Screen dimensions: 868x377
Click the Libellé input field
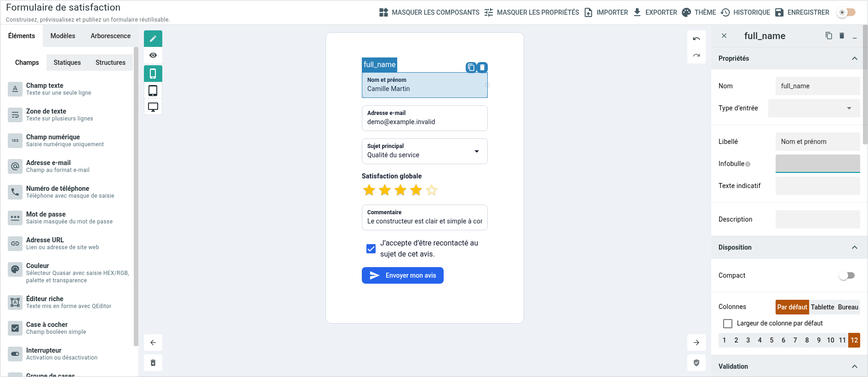tap(818, 142)
